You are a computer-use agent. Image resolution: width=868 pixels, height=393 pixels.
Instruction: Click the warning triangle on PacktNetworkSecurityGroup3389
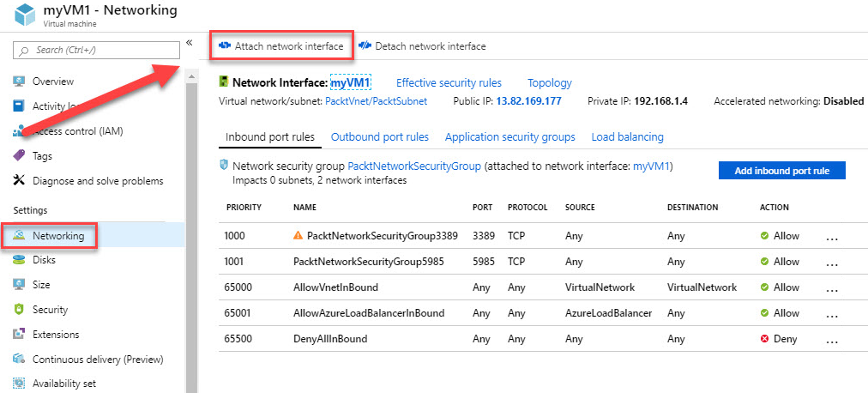coord(298,235)
